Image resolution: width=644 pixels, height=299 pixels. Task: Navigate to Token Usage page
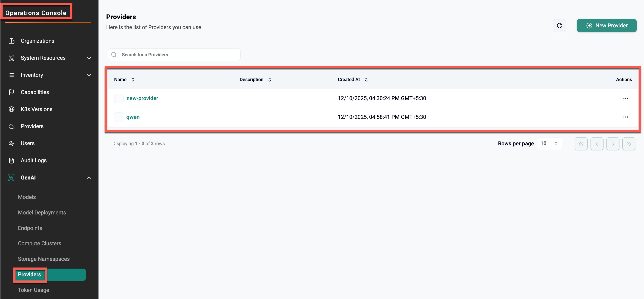click(33, 290)
